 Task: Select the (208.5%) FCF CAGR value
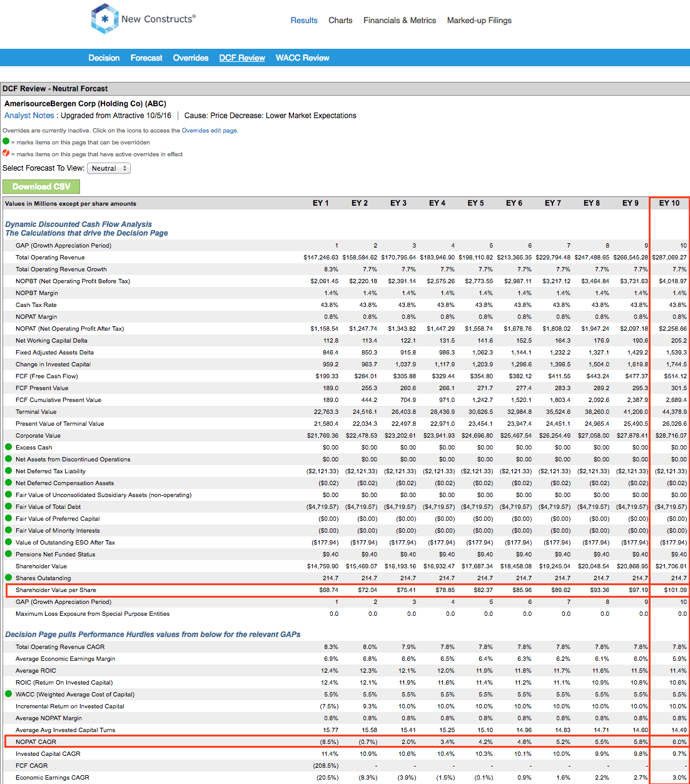pyautogui.click(x=326, y=766)
